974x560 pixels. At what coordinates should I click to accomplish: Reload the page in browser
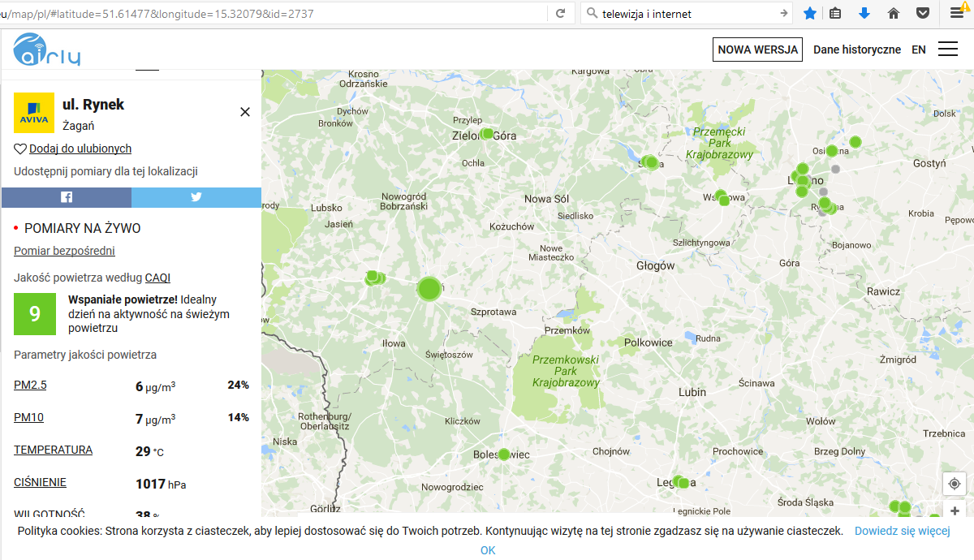(x=560, y=13)
